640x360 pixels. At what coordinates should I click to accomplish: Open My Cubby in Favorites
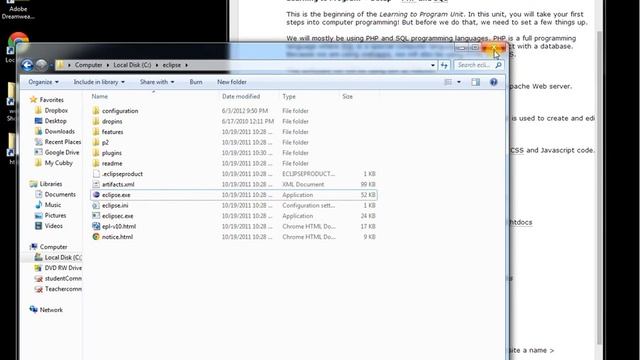click(x=59, y=163)
